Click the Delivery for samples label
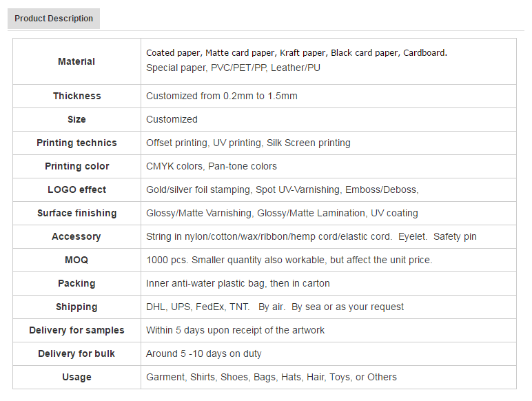Screen dimensions: 532x401 pyautogui.click(x=76, y=330)
